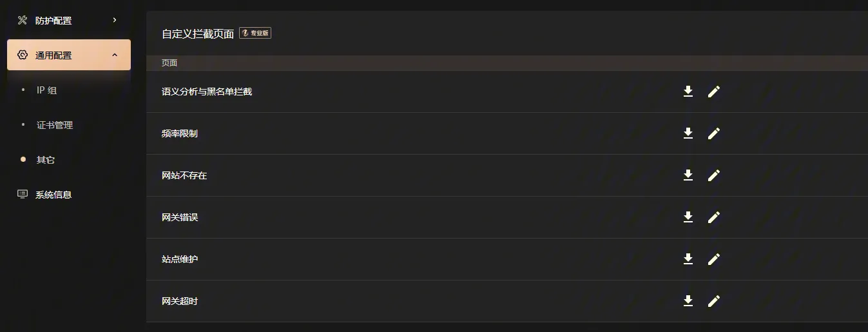Go to 证书管理 in the sidebar

(x=55, y=125)
